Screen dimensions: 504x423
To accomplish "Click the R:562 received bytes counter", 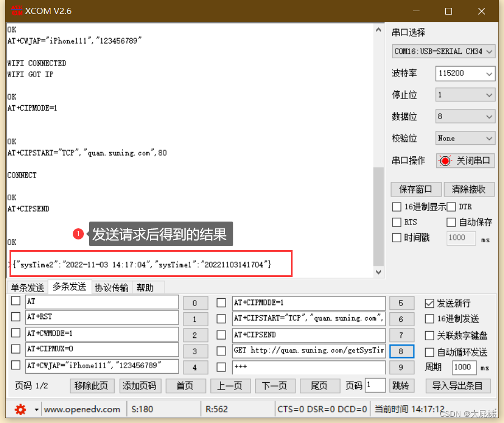I will coord(216,410).
